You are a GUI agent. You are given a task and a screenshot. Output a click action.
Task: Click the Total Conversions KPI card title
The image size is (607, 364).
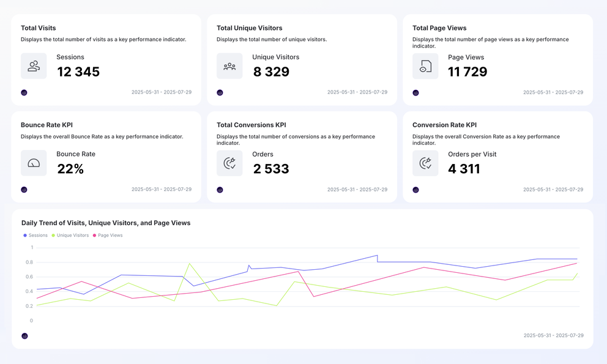tap(251, 124)
